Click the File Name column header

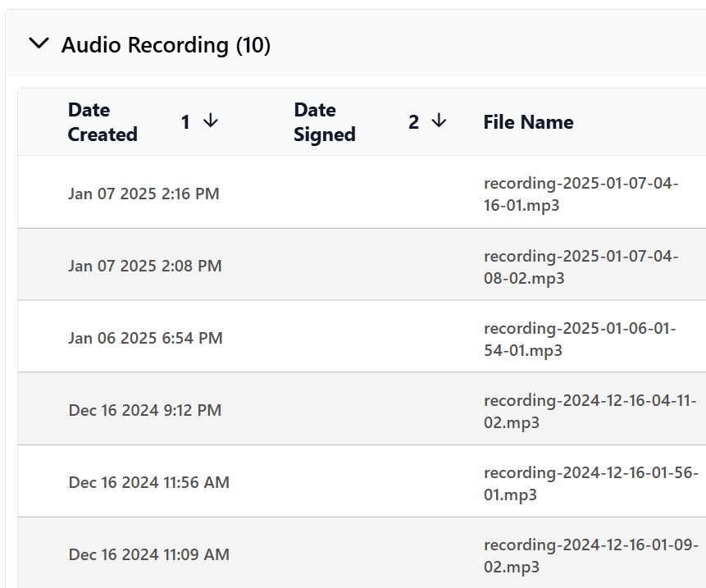528,122
